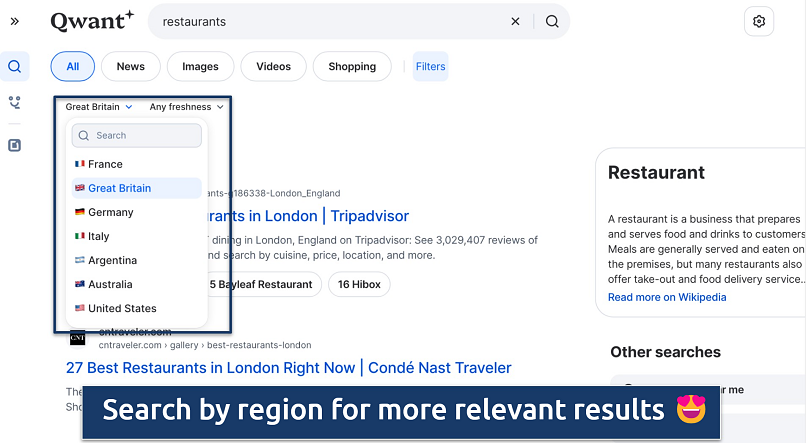Switch to the Images tab

(x=200, y=67)
